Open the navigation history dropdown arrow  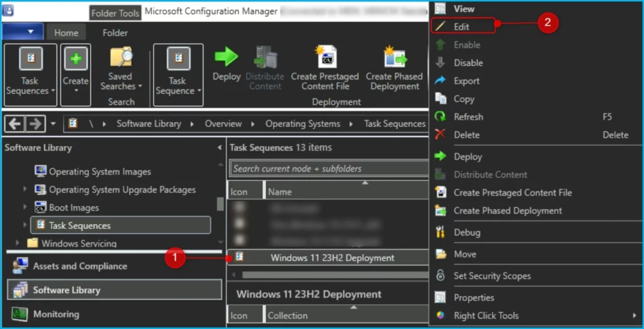53,124
